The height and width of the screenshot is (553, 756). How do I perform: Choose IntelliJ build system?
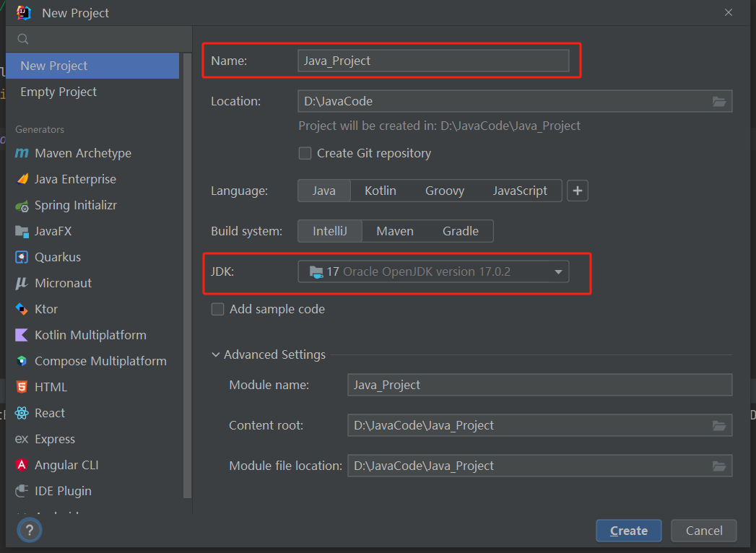click(x=330, y=232)
